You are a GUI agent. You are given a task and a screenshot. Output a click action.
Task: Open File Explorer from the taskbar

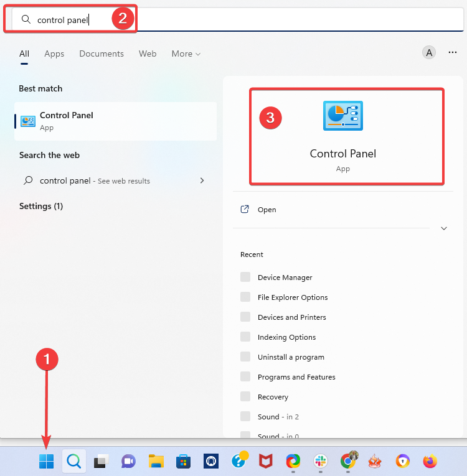[156, 462]
